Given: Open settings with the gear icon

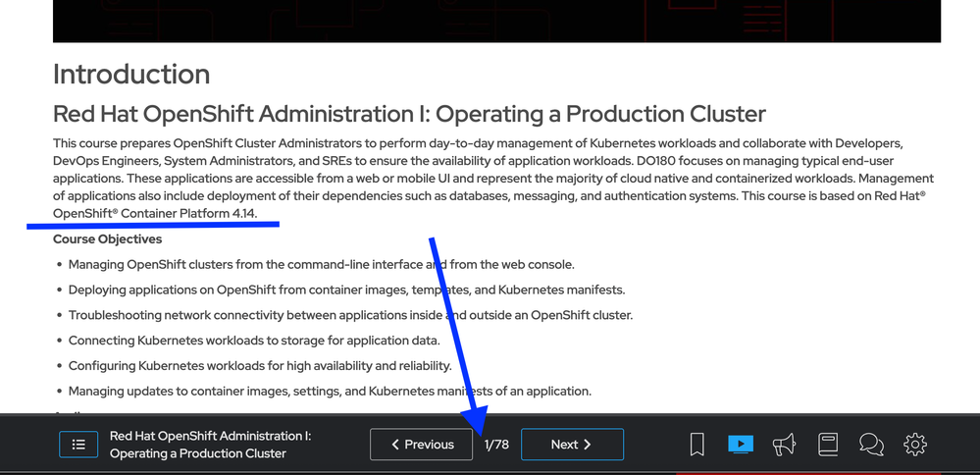Looking at the screenshot, I should [x=914, y=445].
